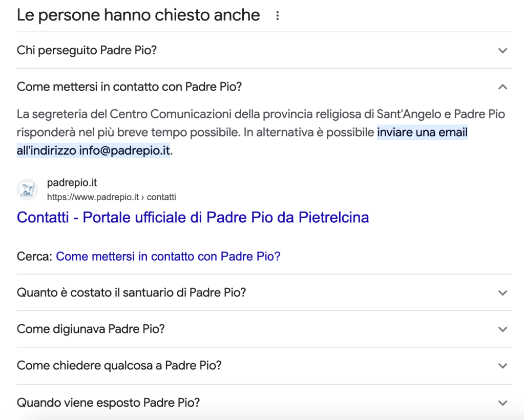Click question "Come digiunava Padre Pio?"
Viewport: 524px width, 420px height.
[91, 329]
